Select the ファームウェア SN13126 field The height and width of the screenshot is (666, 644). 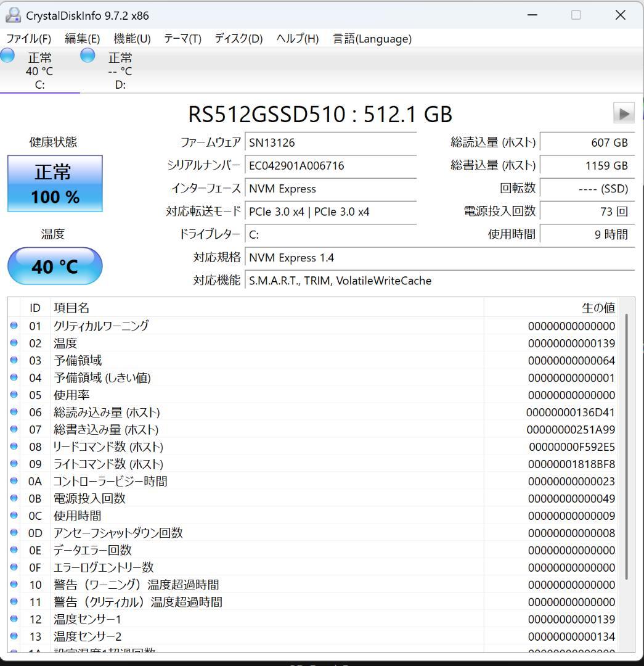(x=330, y=142)
